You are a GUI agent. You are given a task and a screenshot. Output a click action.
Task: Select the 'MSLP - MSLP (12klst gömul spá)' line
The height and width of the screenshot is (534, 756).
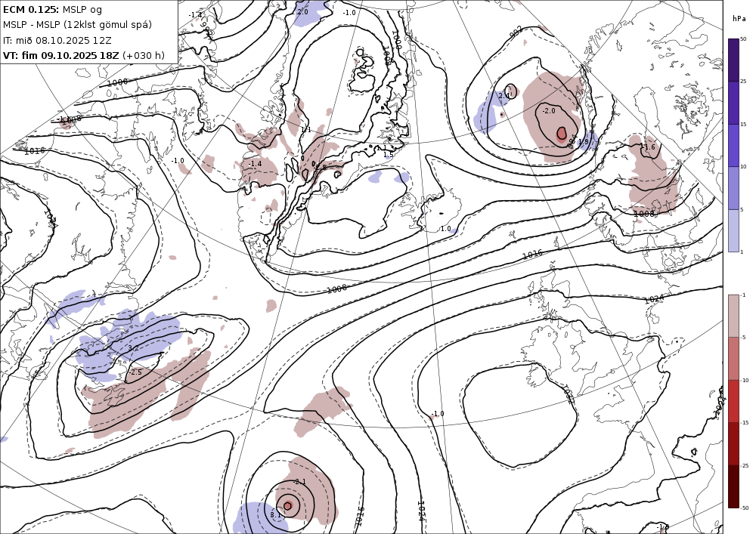[77, 25]
